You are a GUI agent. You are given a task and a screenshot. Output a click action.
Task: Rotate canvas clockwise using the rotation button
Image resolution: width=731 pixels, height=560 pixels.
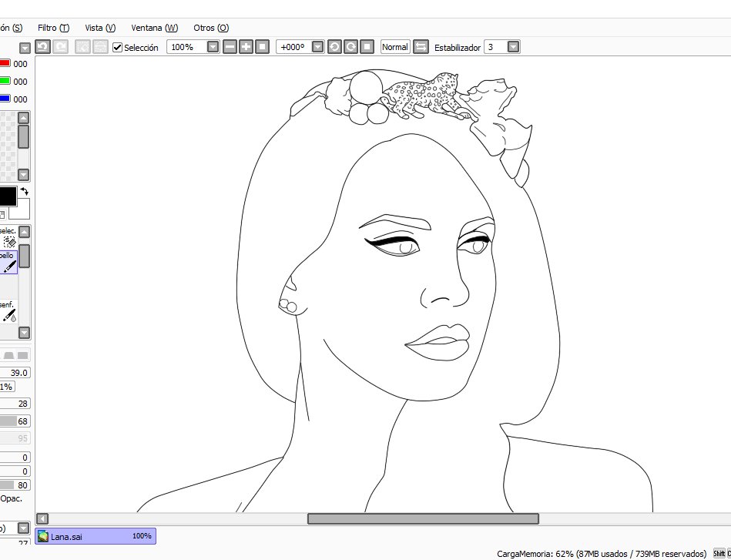(x=350, y=47)
